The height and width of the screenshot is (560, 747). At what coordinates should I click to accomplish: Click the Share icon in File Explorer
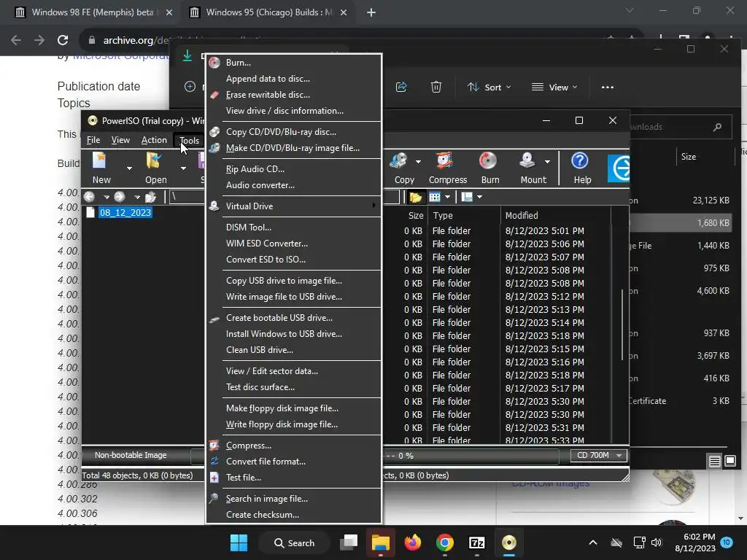[x=401, y=87]
